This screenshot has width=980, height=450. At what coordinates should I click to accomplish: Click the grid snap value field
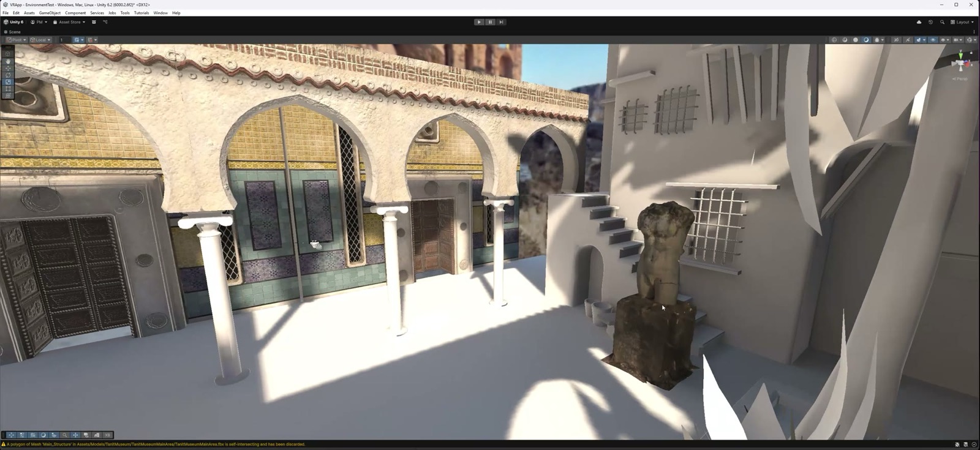(x=63, y=40)
